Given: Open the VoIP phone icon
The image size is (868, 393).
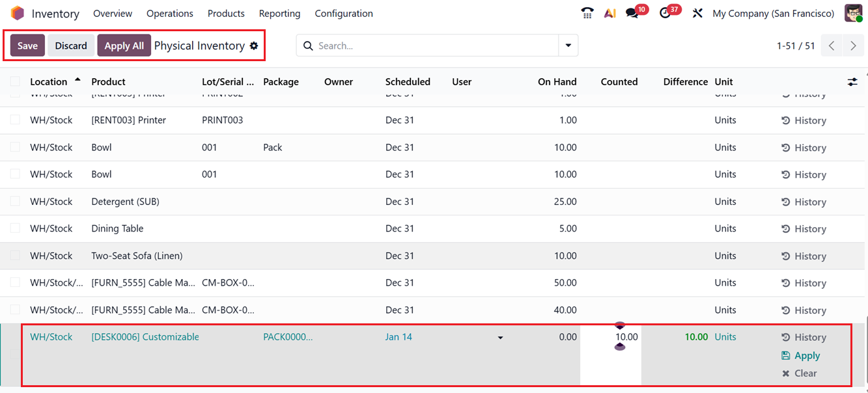Looking at the screenshot, I should click(x=587, y=13).
